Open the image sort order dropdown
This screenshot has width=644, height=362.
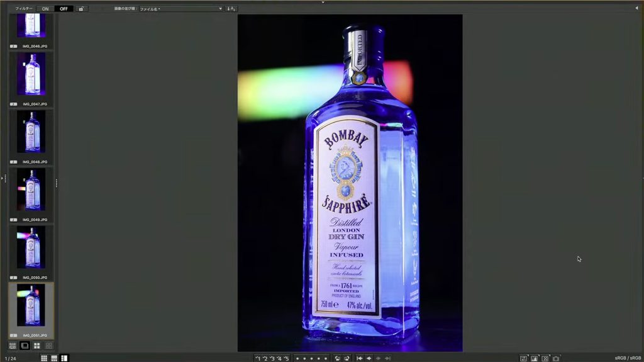coord(180,9)
